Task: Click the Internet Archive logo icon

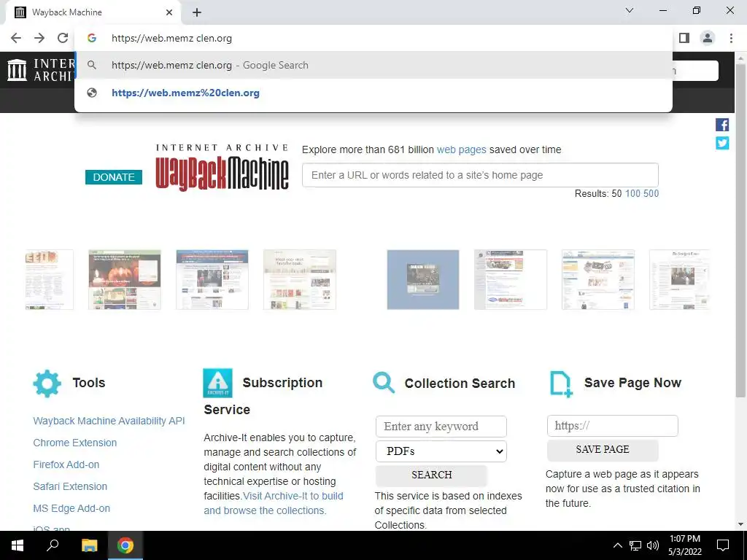Action: point(18,71)
